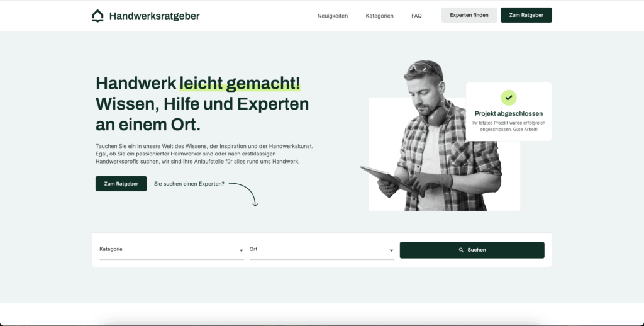Click the highlighted 'leicht gemacht!' headline text
This screenshot has height=326, width=644.
[x=240, y=84]
